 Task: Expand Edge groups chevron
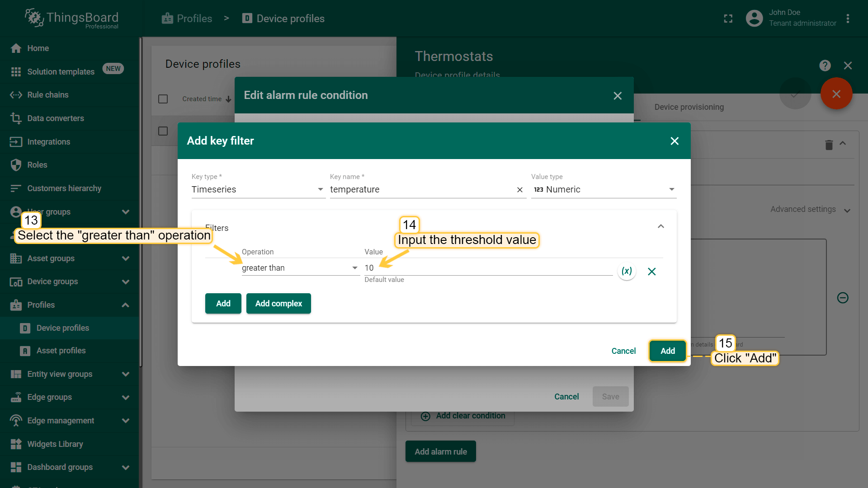pos(126,398)
